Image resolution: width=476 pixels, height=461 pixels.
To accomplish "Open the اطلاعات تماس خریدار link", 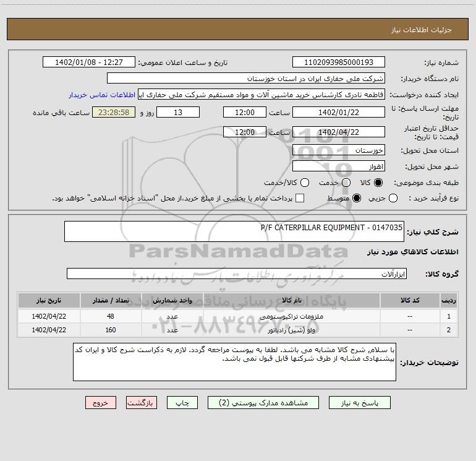I will 102,95.
